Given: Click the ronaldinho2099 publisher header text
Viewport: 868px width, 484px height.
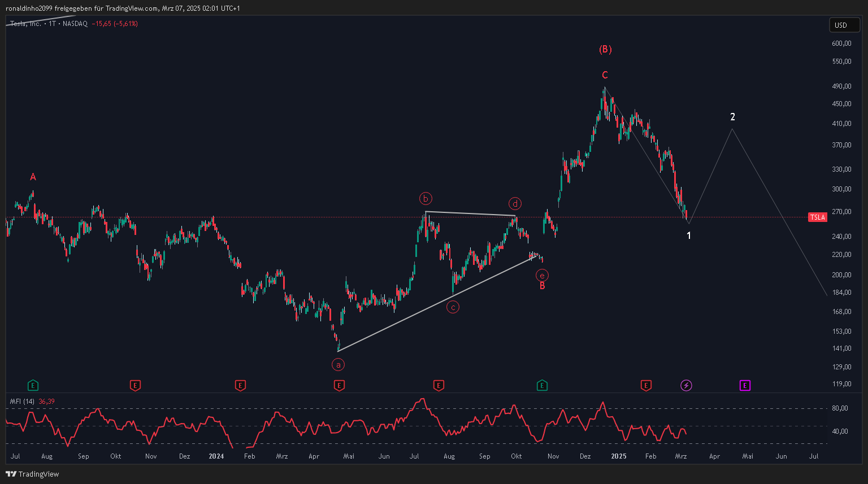Looking at the screenshot, I should click(123, 8).
